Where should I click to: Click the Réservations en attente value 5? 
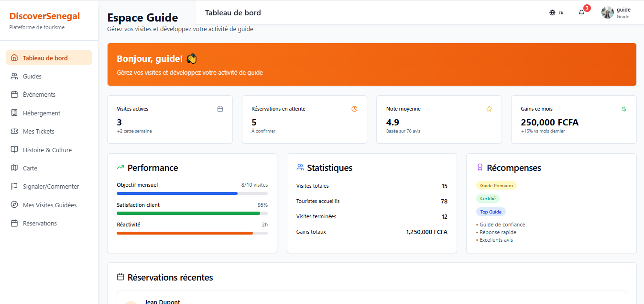point(254,122)
